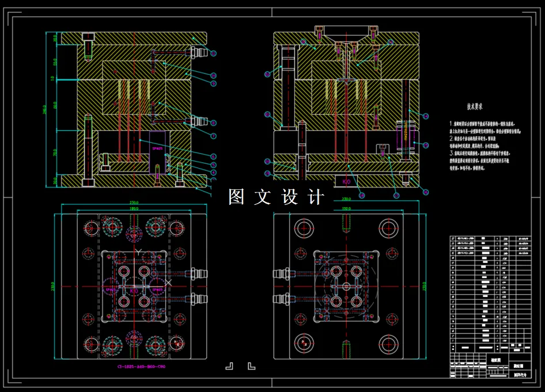Click part balloon number 7

click(x=213, y=136)
